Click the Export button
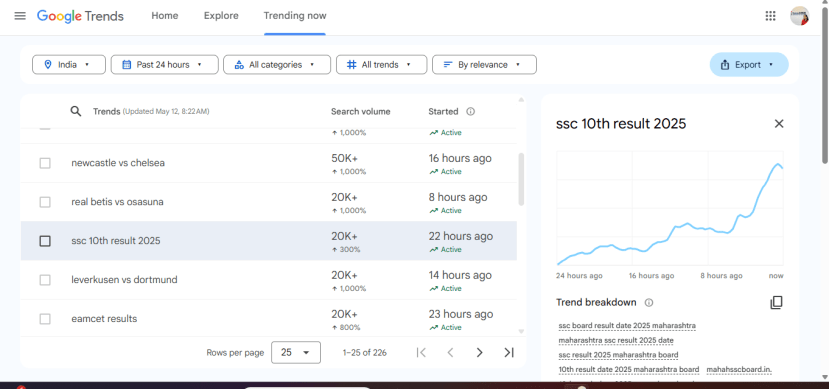 [749, 64]
